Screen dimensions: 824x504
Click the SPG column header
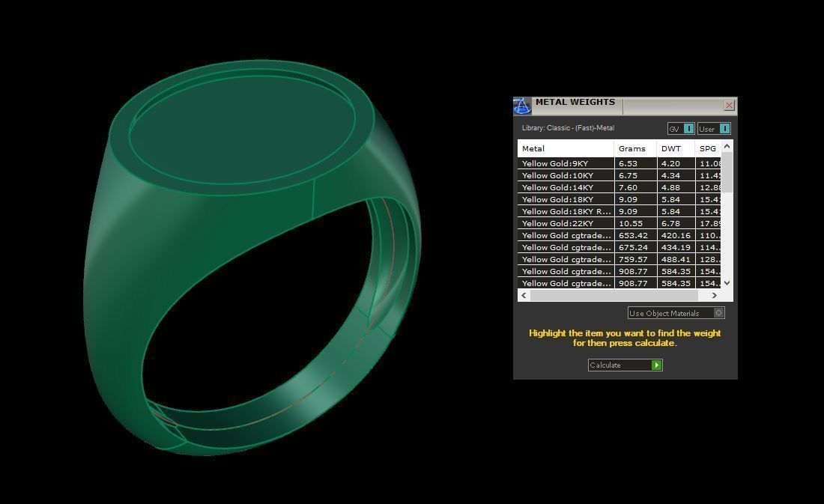pos(708,149)
